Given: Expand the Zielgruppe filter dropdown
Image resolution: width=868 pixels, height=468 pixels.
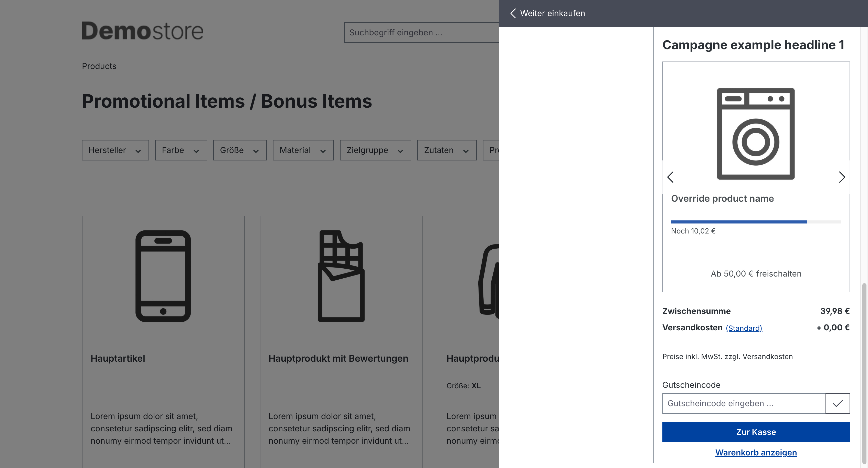Looking at the screenshot, I should 375,150.
